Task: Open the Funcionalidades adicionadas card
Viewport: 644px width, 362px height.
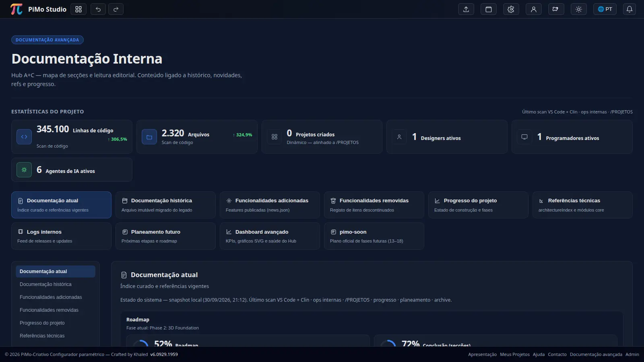Action: pos(270,205)
